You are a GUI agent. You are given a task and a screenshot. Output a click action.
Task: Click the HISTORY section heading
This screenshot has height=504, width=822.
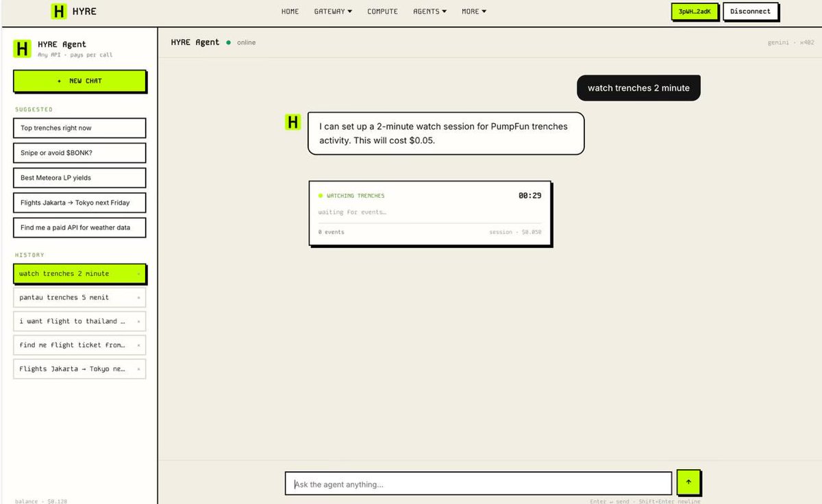29,255
